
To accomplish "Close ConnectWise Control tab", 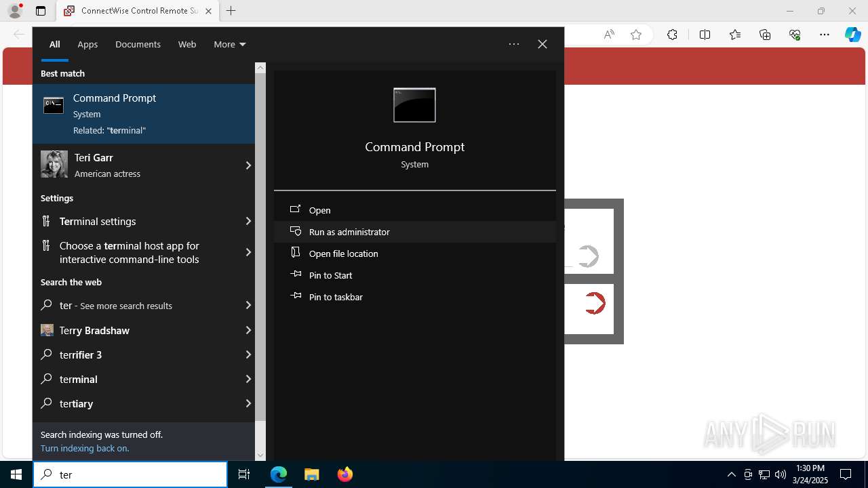I will point(208,11).
